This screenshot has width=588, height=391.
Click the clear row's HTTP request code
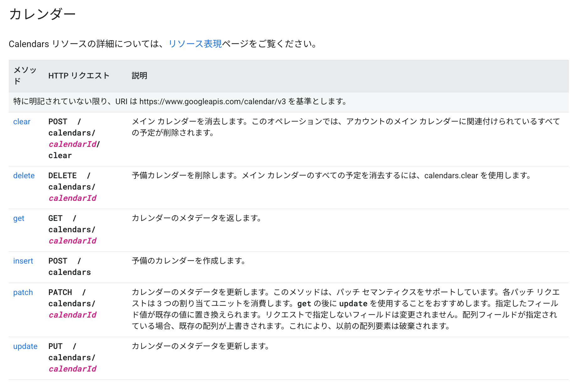click(x=74, y=139)
